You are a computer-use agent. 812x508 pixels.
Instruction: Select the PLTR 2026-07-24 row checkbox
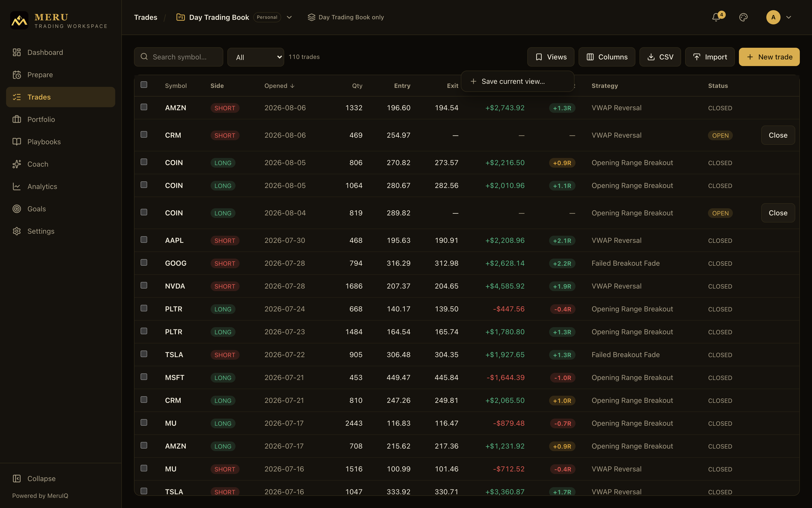pyautogui.click(x=144, y=308)
